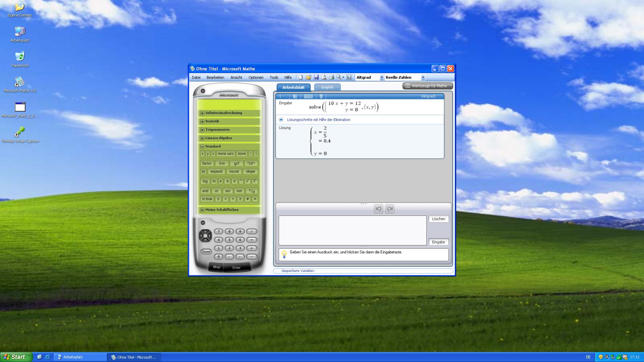
Task: Click the factor function button
Action: click(x=207, y=163)
